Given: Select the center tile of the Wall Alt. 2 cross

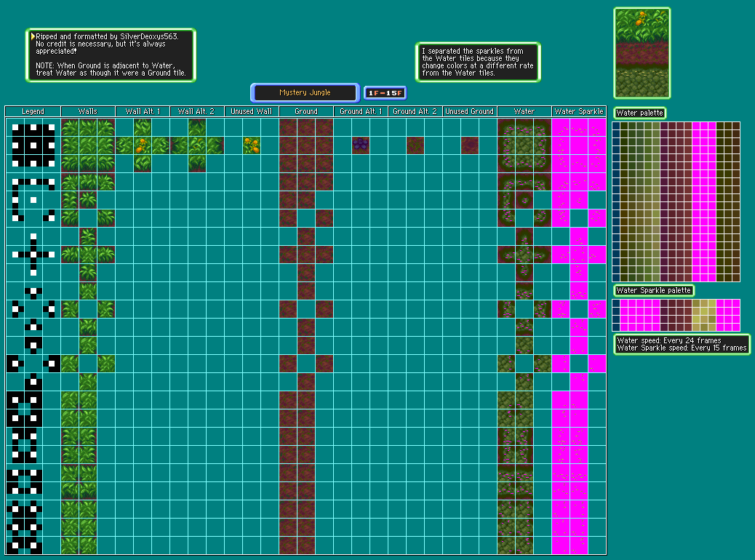Looking at the screenshot, I should [x=197, y=145].
